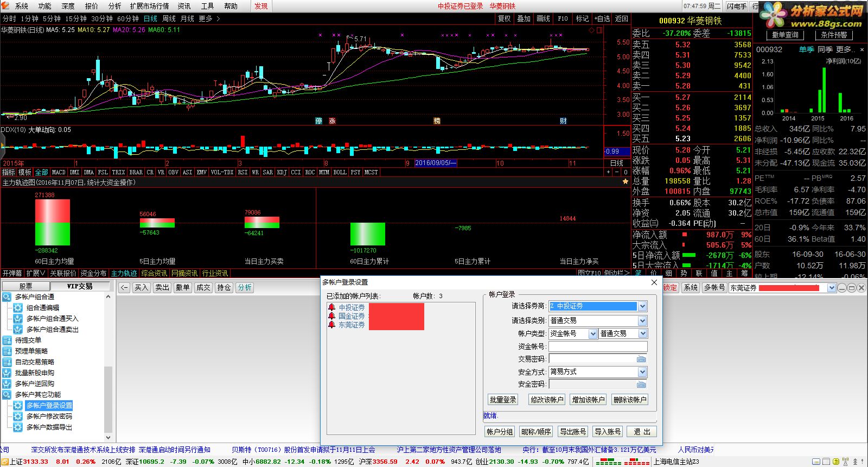868x467 pixels.
Task: Click the 修改该帐户 button
Action: click(x=547, y=400)
